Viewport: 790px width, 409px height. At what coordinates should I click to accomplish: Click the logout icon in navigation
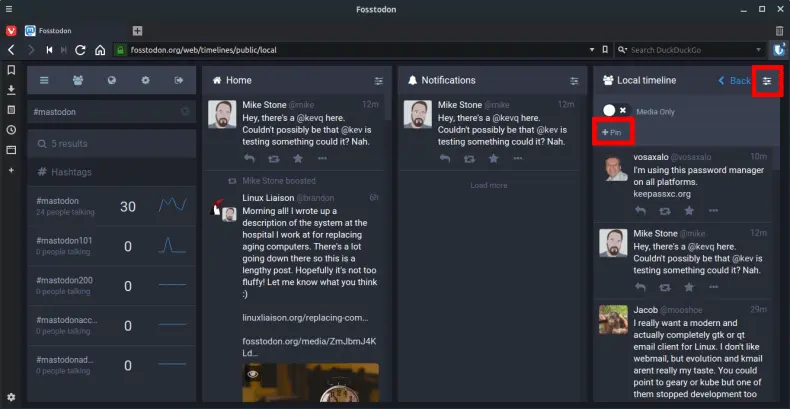[x=179, y=80]
